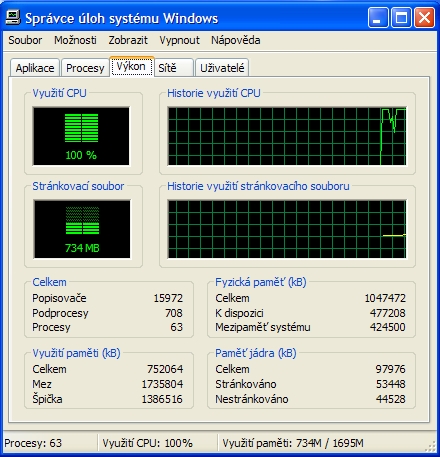Viewport: 440px width, 457px height.
Task: Click Mezipaměť systému value 424500
Action: [x=388, y=327]
